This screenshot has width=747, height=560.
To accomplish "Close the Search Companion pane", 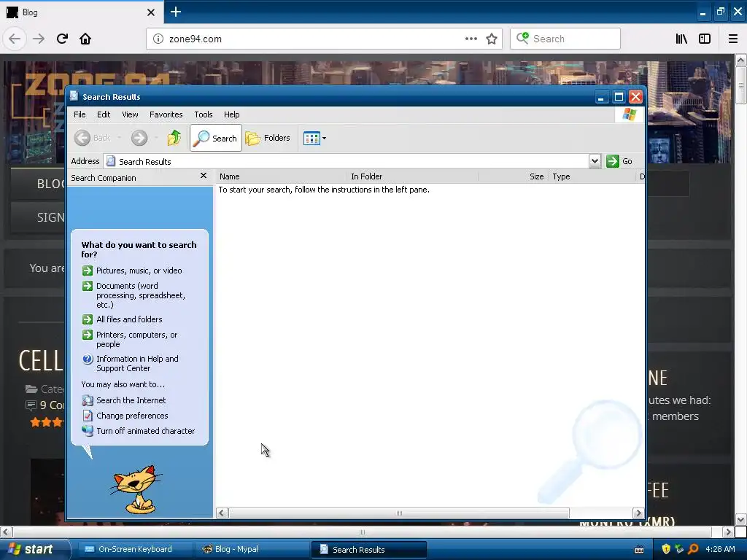I will [x=204, y=176].
